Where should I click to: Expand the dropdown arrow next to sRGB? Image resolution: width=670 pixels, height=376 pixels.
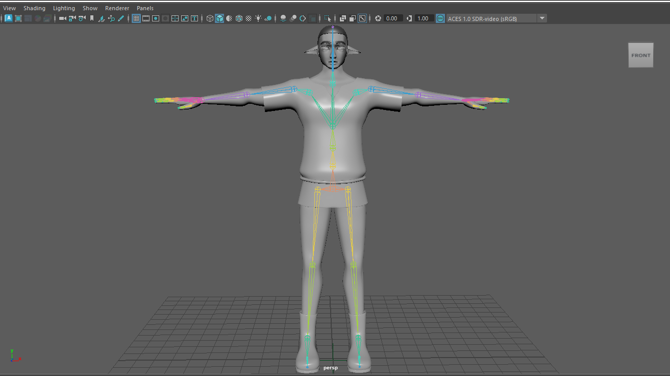(542, 18)
